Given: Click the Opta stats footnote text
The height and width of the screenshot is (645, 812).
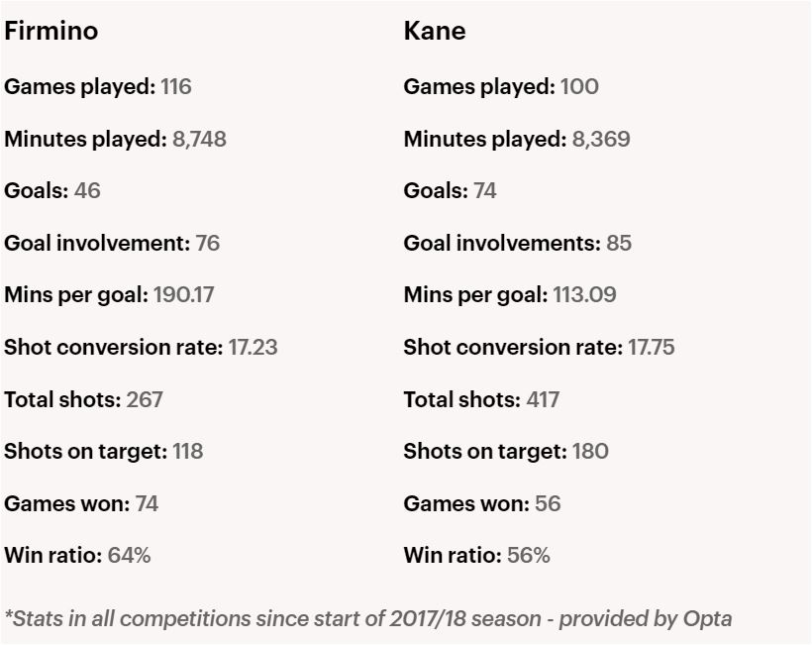Looking at the screenshot, I should [368, 619].
